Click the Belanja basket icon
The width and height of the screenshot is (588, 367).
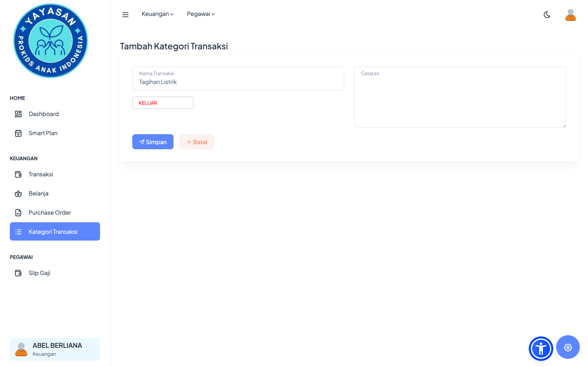18,194
